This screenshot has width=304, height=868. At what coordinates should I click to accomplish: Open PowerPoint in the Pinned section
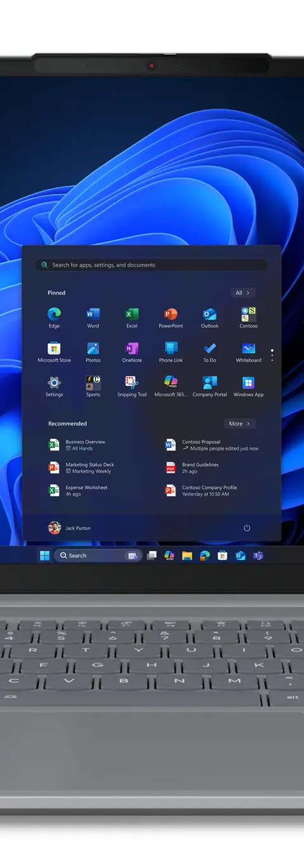170,318
